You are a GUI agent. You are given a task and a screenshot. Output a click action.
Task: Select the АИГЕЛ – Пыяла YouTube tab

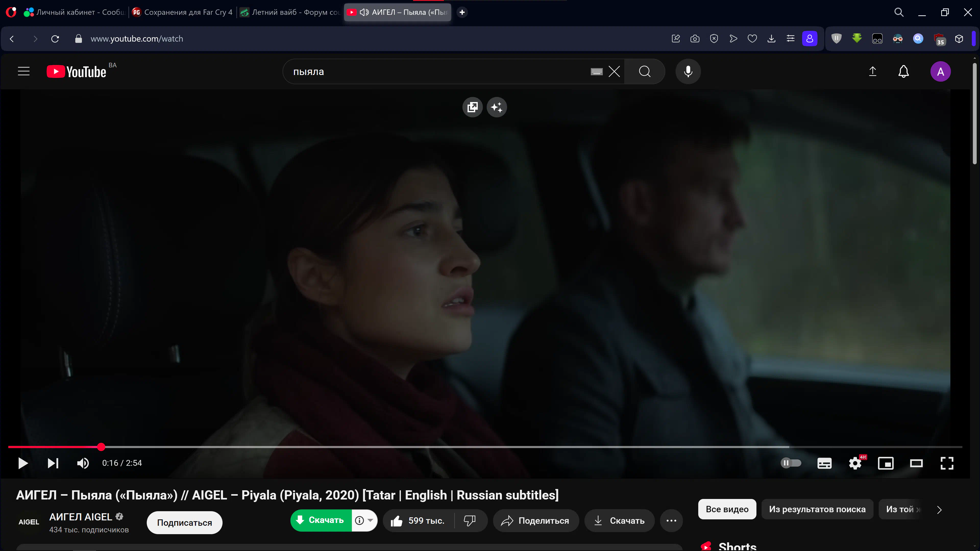point(398,12)
